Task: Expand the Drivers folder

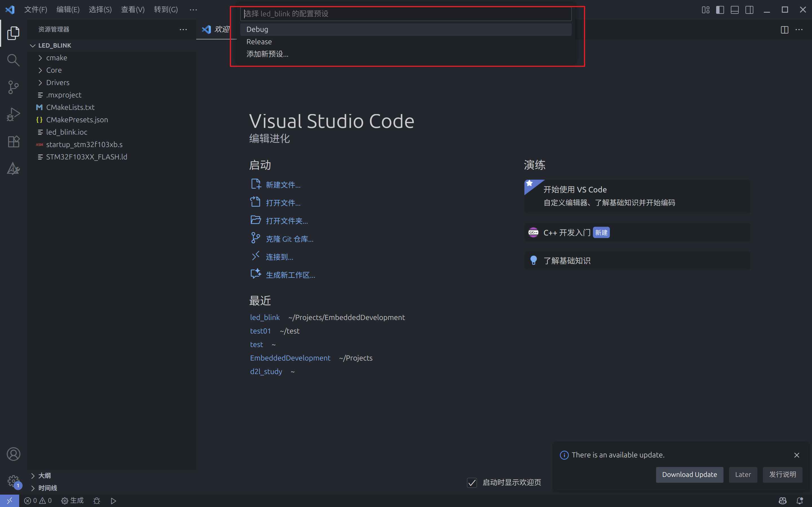Action: tap(58, 83)
